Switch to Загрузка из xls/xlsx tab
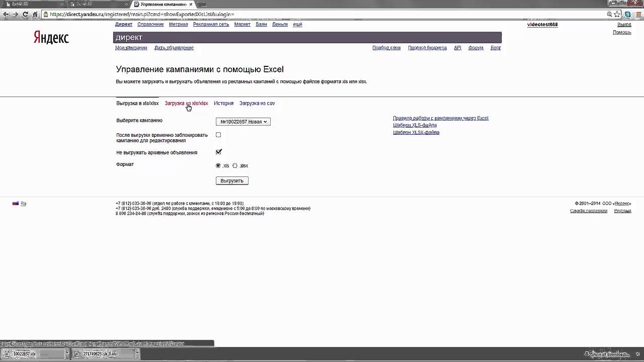 tap(186, 103)
